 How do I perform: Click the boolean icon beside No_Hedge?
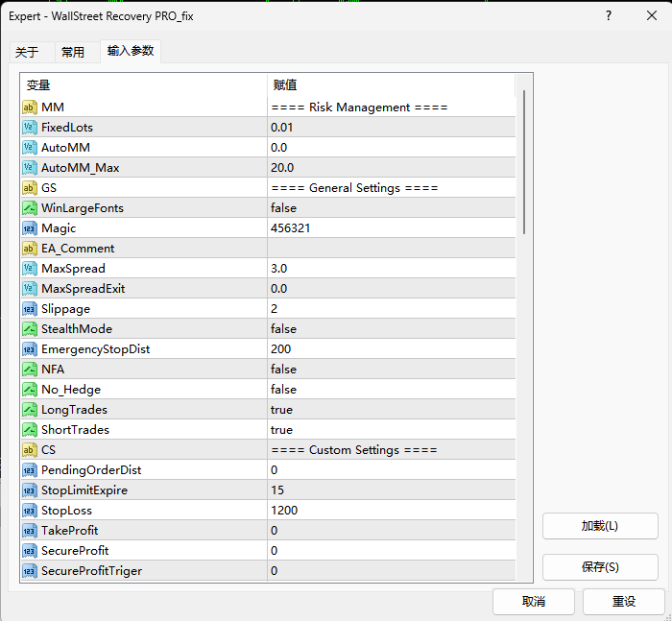pyautogui.click(x=30, y=389)
